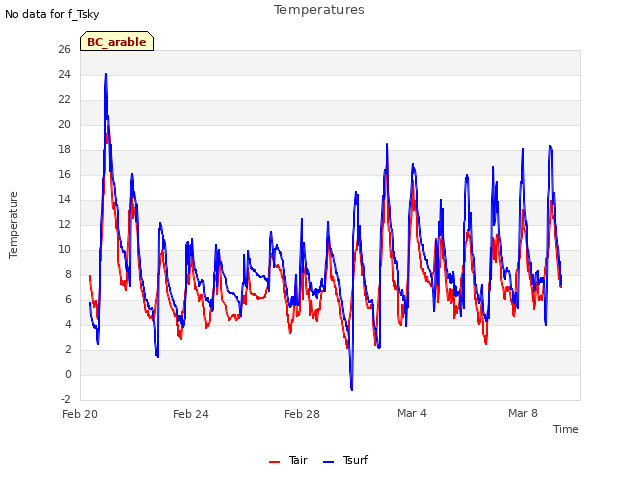The width and height of the screenshot is (640, 480).
Task: Click the 4 y-axis tick label
Action: [68, 324]
